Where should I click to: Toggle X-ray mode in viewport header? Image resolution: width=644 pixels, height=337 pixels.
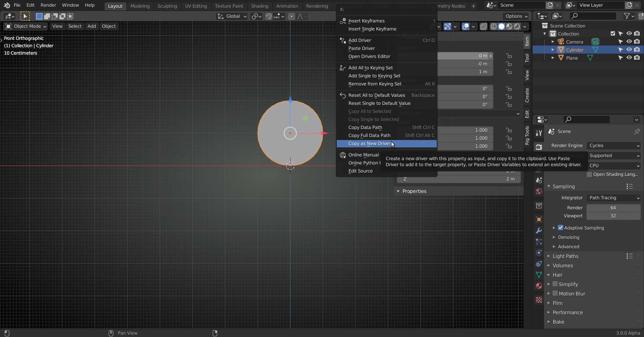tap(483, 26)
